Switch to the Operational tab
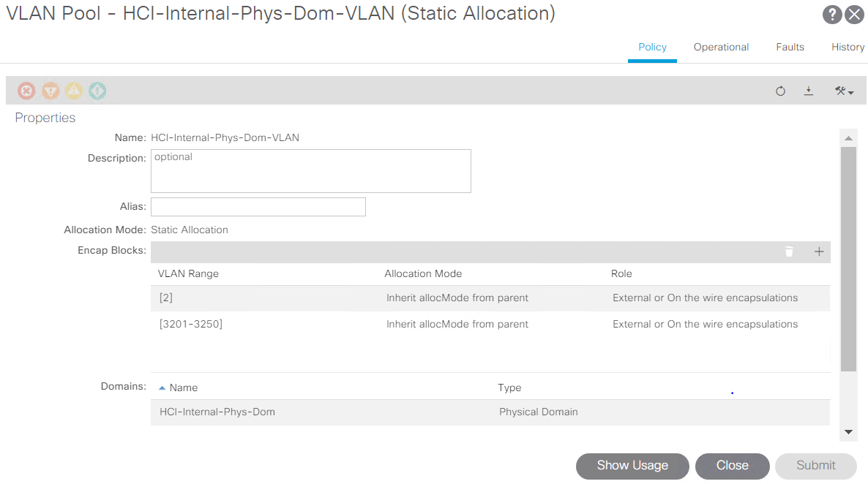The image size is (868, 484). pyautogui.click(x=721, y=47)
